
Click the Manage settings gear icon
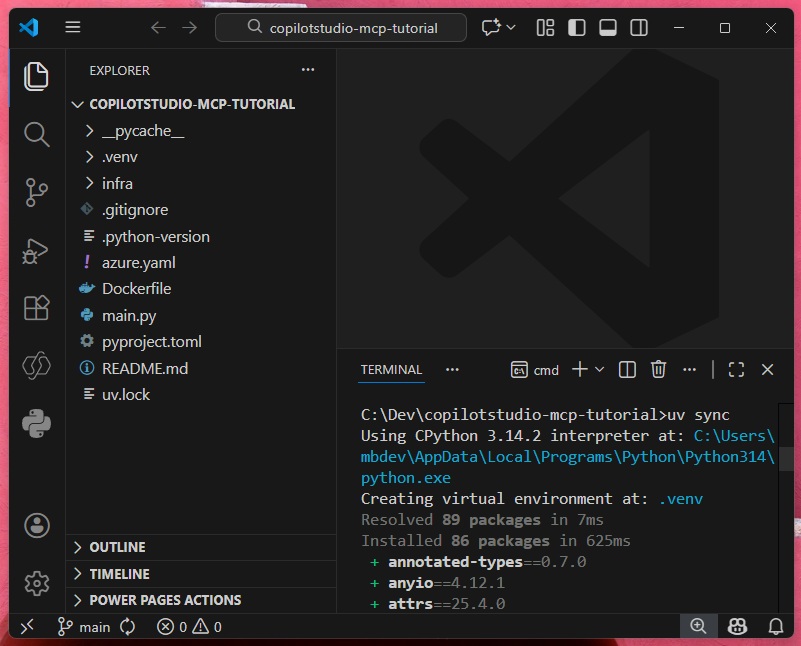36,583
